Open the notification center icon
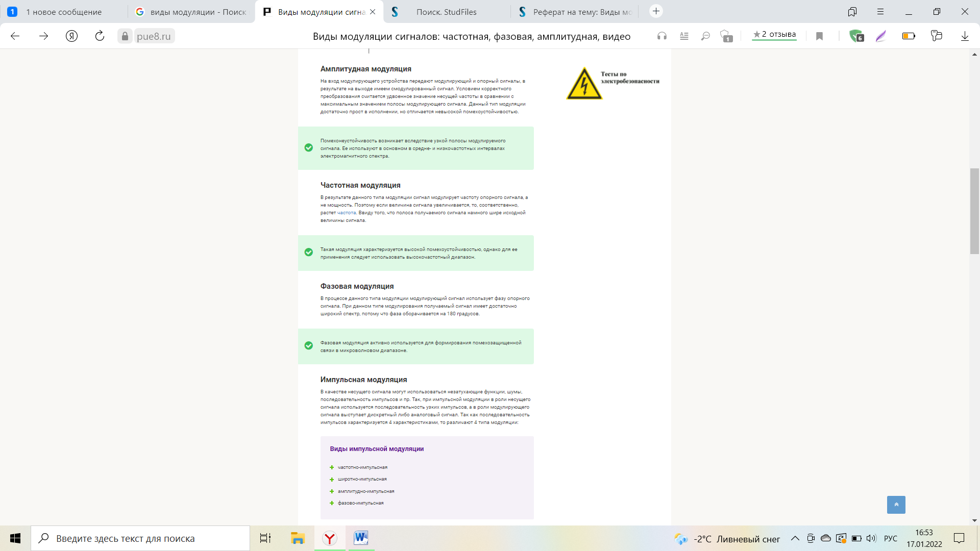The height and width of the screenshot is (551, 980). [959, 538]
